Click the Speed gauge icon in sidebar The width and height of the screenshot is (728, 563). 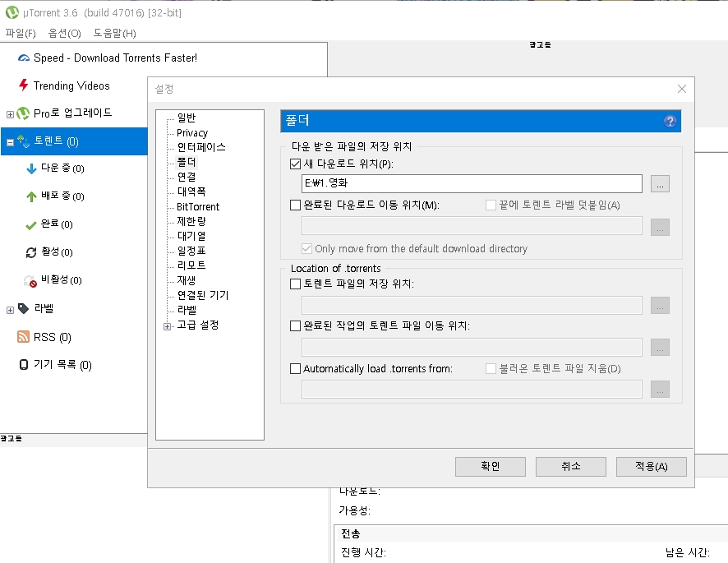(x=24, y=58)
